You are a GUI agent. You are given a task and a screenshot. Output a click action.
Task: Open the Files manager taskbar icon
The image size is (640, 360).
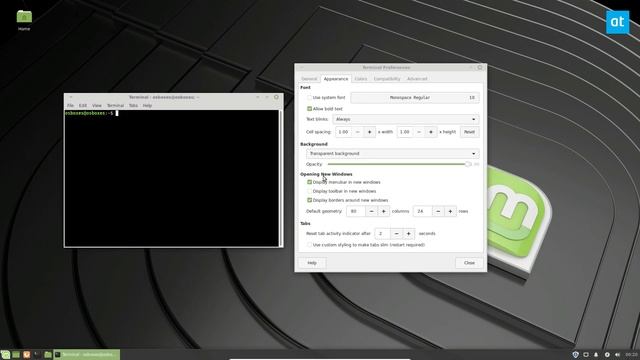(x=48, y=355)
